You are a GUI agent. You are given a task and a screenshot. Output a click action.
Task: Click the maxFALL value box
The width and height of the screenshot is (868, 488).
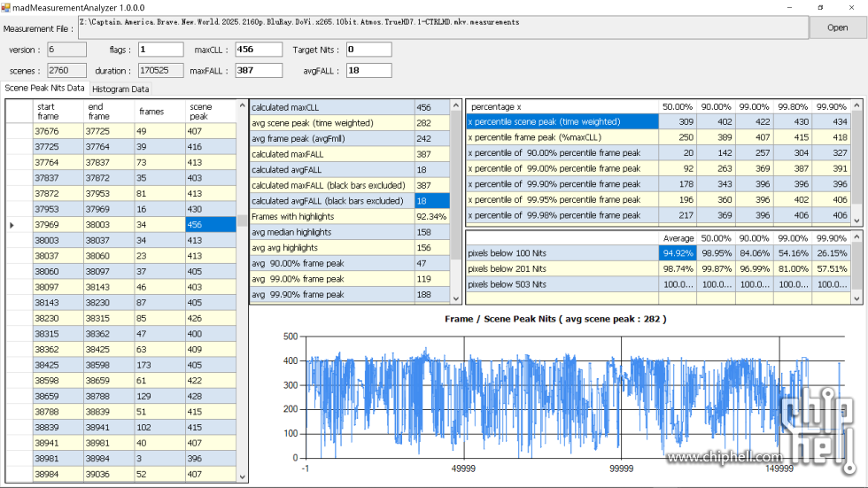coord(258,71)
